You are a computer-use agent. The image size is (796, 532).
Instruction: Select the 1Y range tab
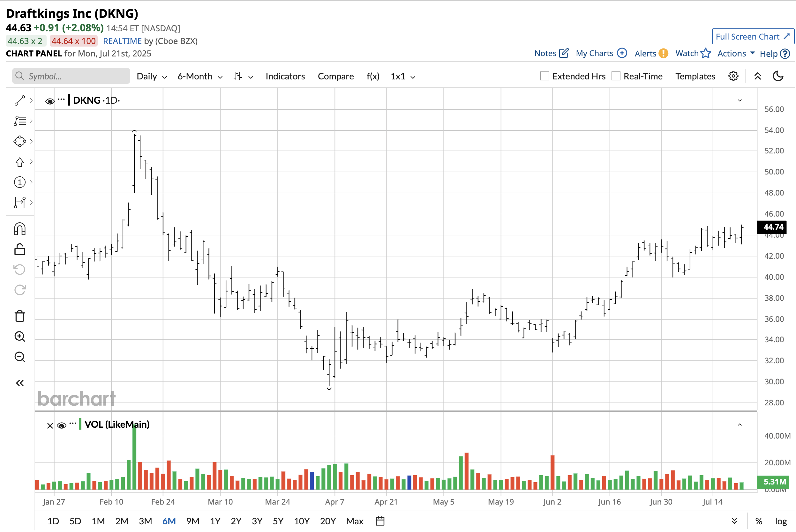click(x=215, y=521)
